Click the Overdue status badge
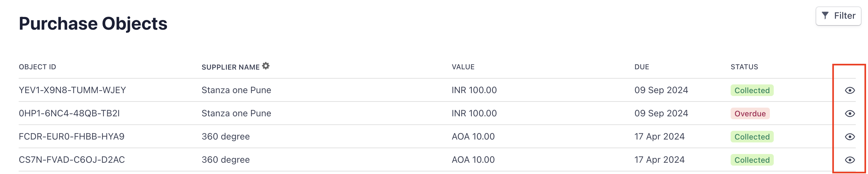Screen dimensions: 868x174 750,114
